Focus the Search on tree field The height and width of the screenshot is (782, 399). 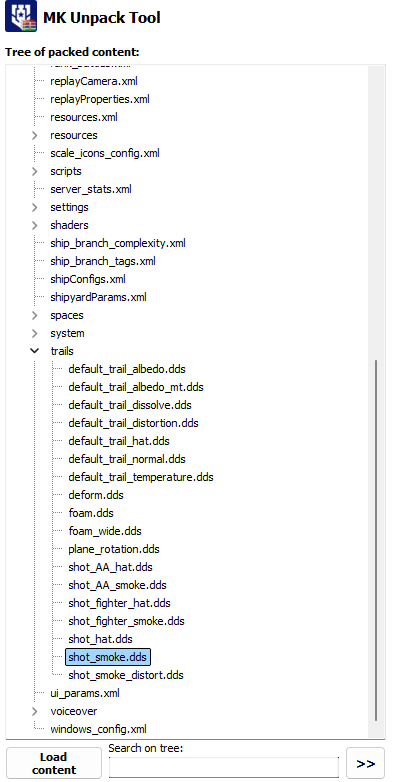coord(223,767)
